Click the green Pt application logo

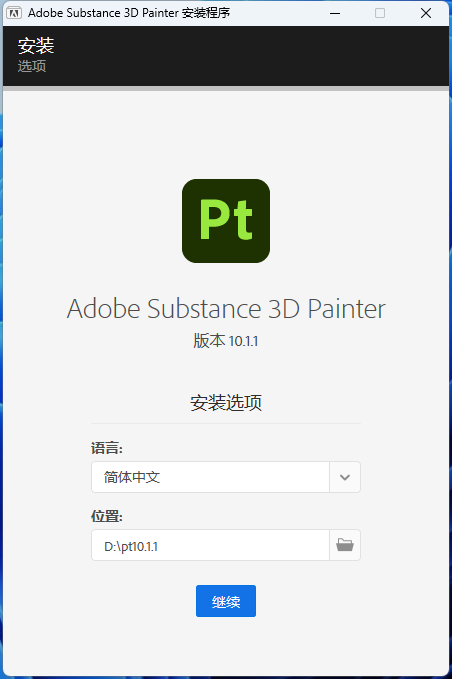[x=226, y=221]
